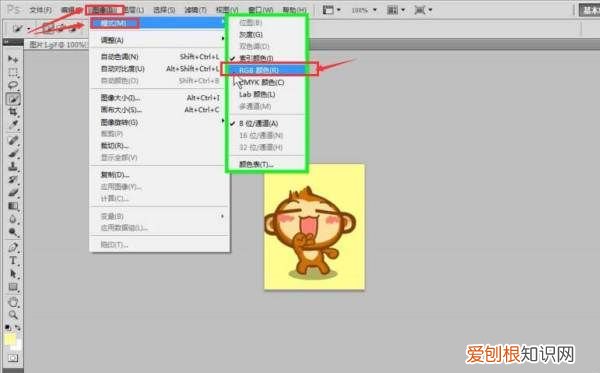This screenshot has height=373, width=600.
Task: Select the History Brush tool
Action: pos(13,179)
